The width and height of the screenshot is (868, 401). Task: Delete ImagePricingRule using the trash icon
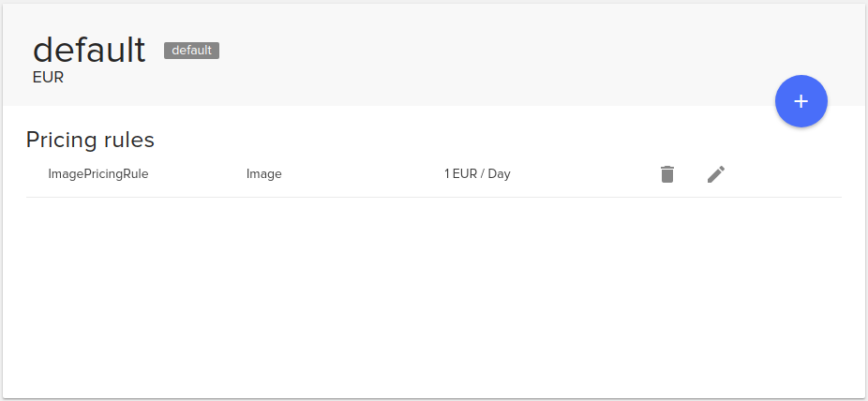[x=667, y=174]
